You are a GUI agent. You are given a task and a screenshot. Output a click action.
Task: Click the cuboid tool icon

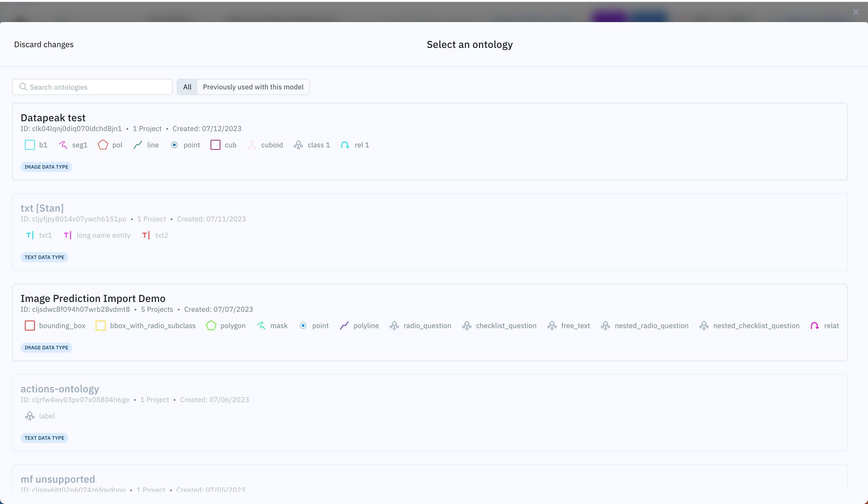click(252, 145)
